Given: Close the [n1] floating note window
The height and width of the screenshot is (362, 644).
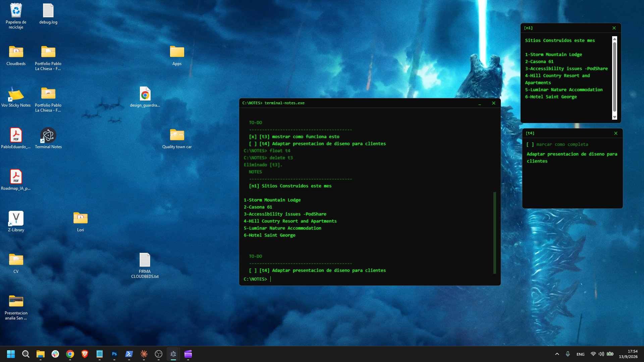Looking at the screenshot, I should [614, 28].
